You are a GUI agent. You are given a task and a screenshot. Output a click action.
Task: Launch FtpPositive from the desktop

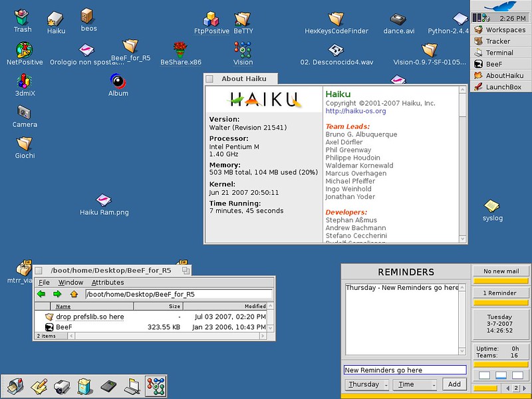click(211, 19)
